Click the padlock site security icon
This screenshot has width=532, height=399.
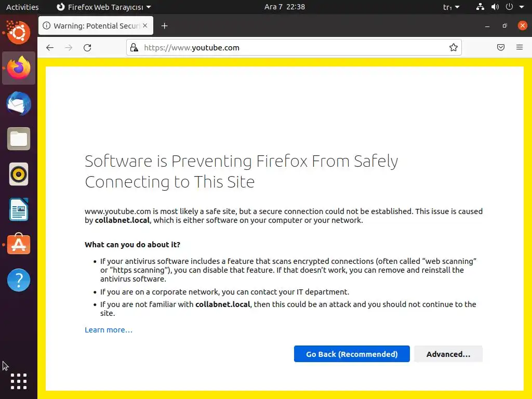tap(134, 48)
